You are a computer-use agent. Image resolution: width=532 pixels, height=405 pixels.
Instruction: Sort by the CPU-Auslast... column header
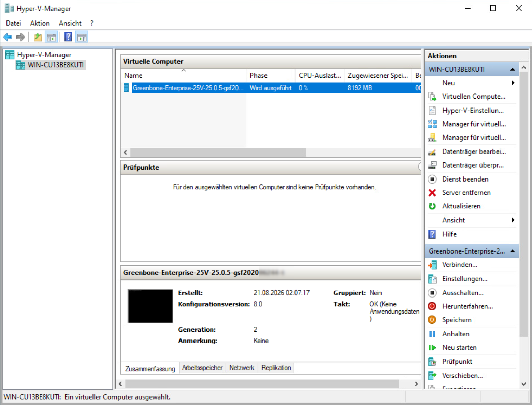click(x=320, y=75)
